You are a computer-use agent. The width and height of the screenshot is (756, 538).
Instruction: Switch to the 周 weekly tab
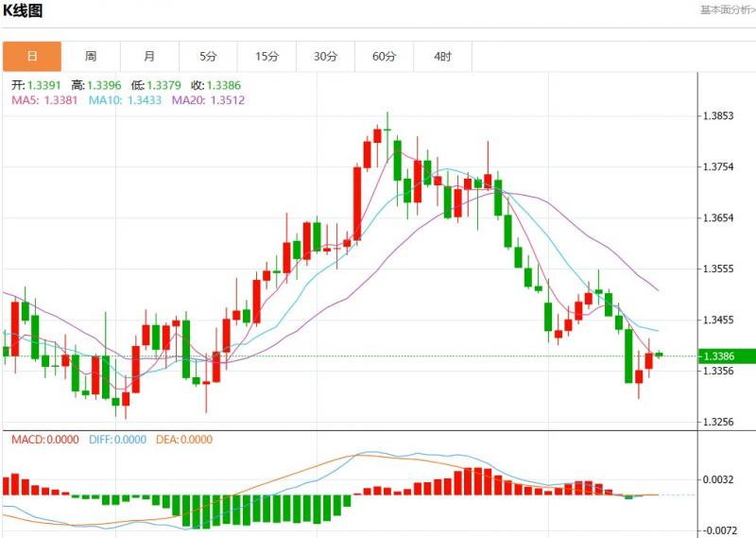tap(91, 57)
